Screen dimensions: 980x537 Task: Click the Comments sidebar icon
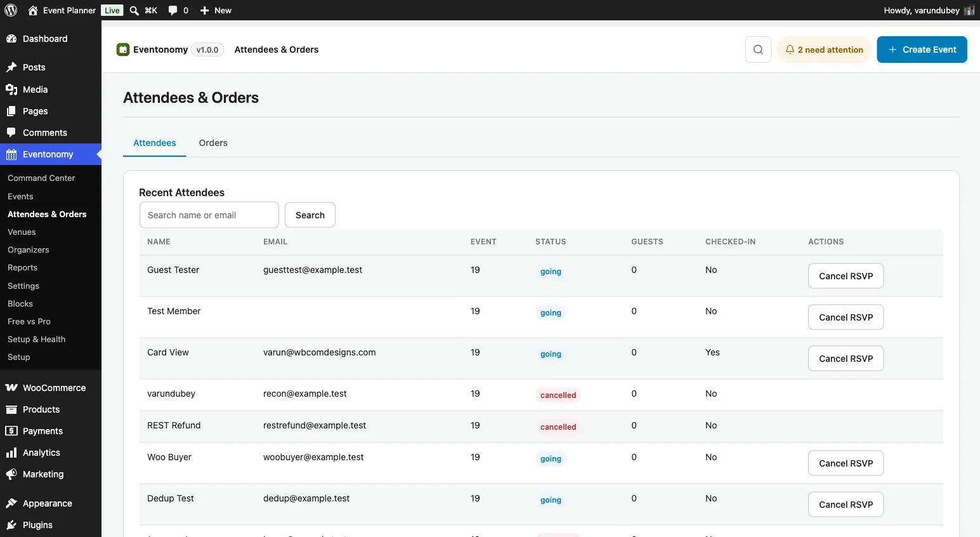coord(11,133)
